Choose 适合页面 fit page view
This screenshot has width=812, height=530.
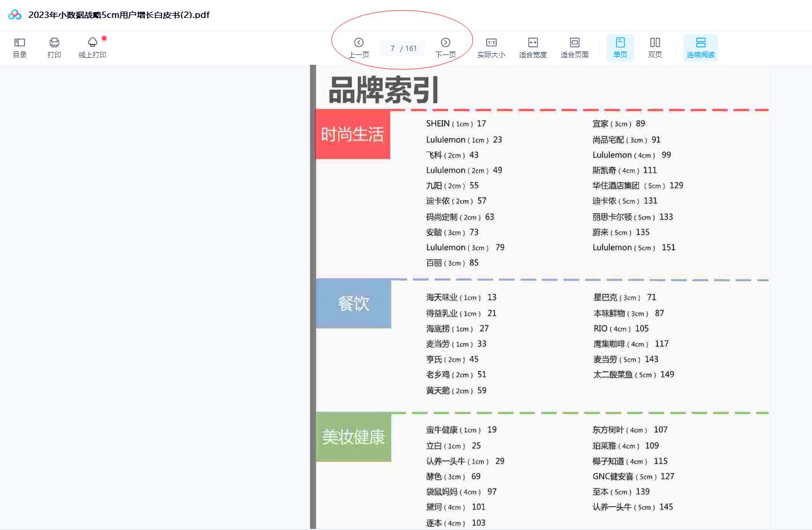tap(574, 47)
